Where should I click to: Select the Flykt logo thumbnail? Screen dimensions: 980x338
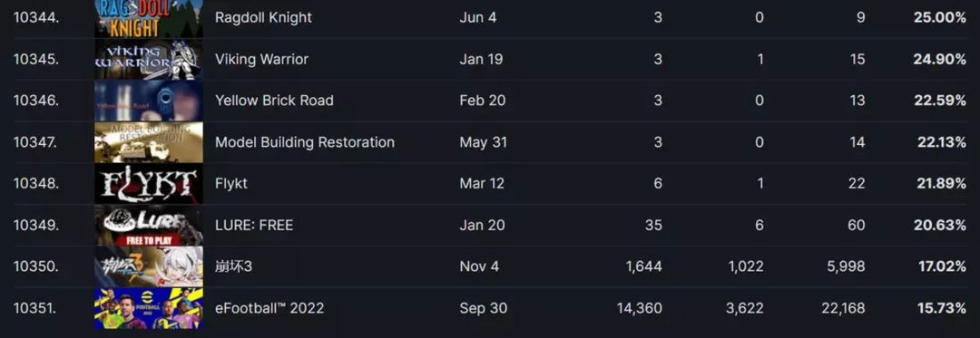tap(149, 183)
